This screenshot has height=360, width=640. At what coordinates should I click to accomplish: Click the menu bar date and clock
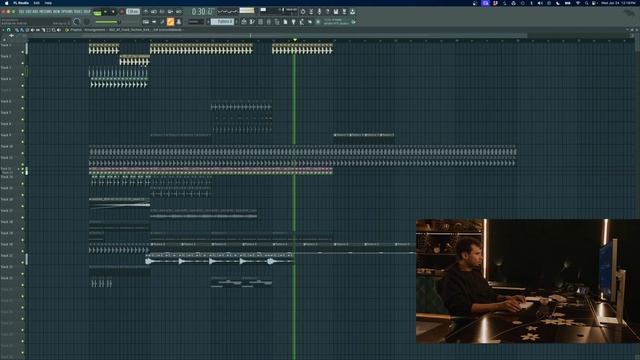click(x=619, y=3)
